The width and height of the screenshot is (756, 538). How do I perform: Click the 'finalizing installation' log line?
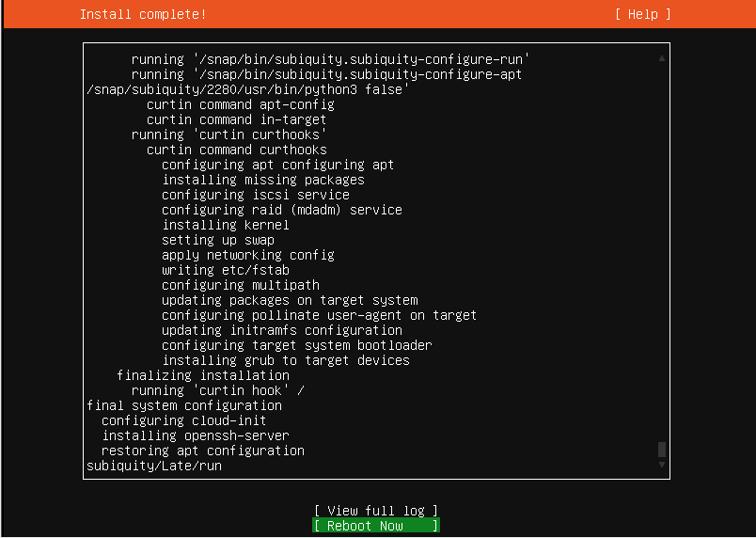[x=203, y=375]
